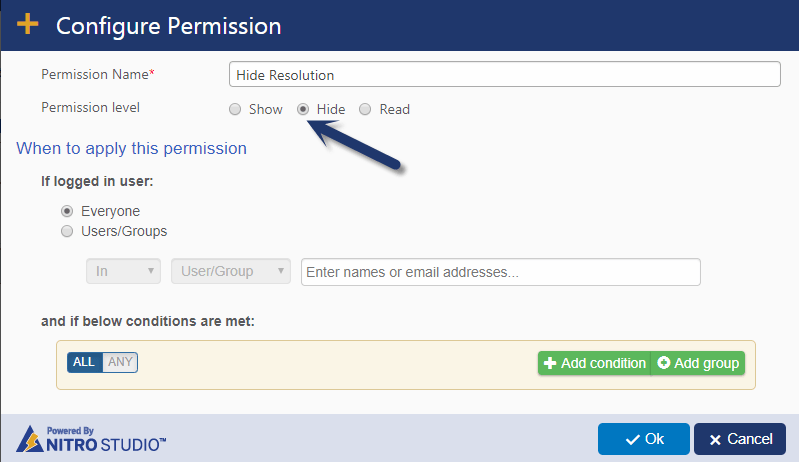The image size is (799, 462).
Task: Click the X icon on the Cancel button
Action: pyautogui.click(x=714, y=439)
